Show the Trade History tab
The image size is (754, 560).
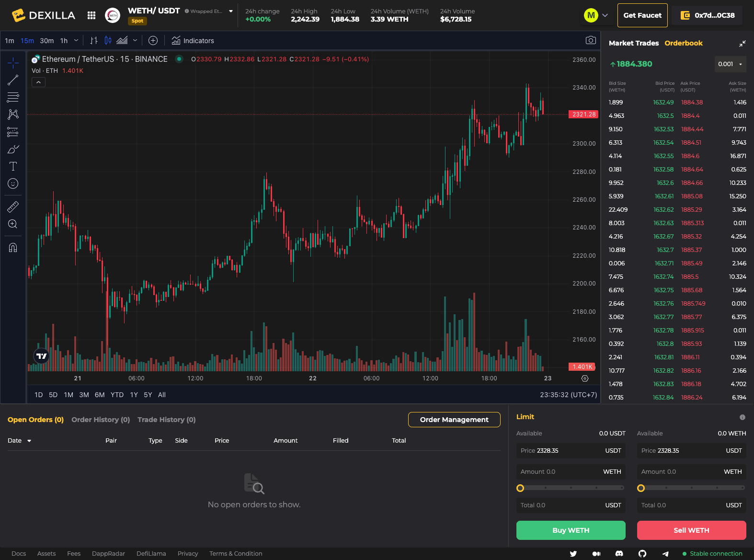click(167, 420)
